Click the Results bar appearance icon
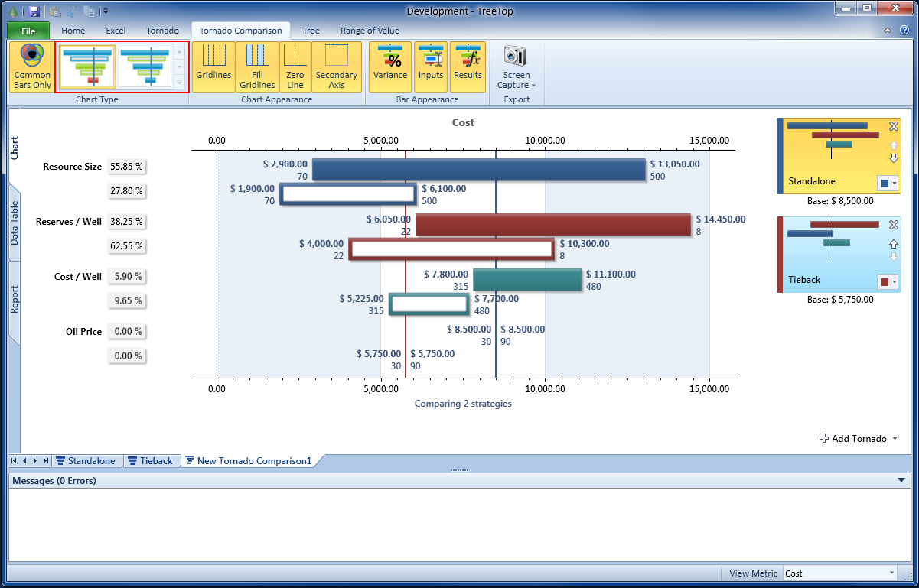 tap(468, 67)
